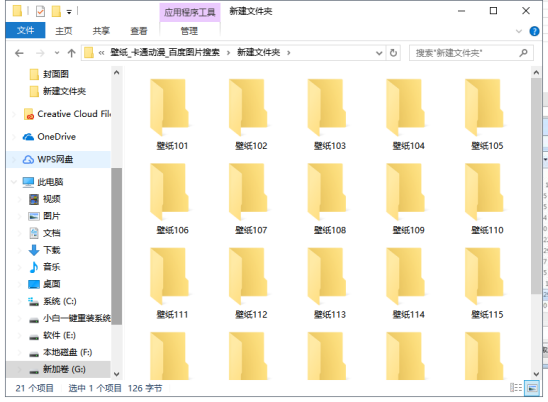Customize quick access toolbar dropdown arrow
This screenshot has height=402, width=548.
click(69, 12)
